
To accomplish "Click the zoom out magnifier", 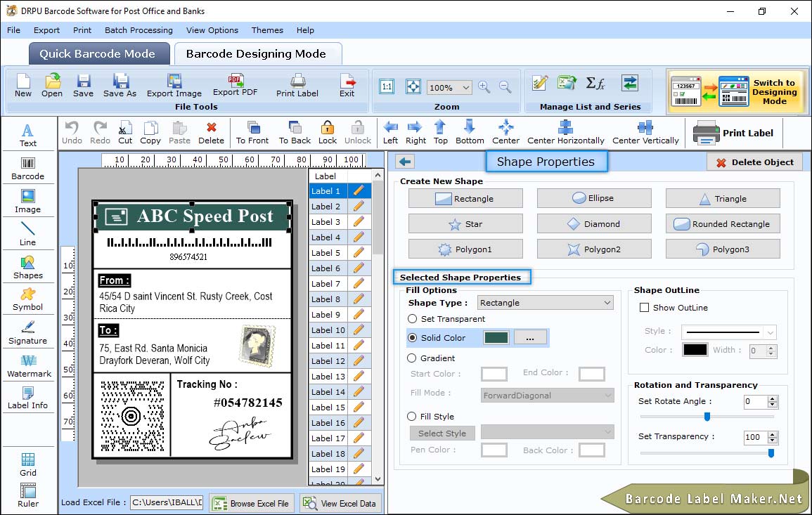I will click(505, 87).
